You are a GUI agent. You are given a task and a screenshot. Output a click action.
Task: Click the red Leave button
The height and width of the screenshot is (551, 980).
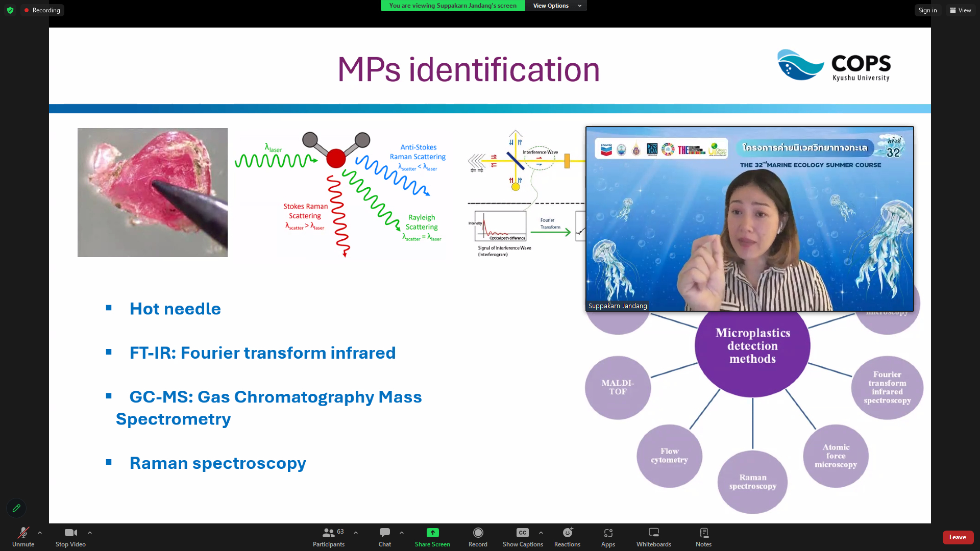958,537
